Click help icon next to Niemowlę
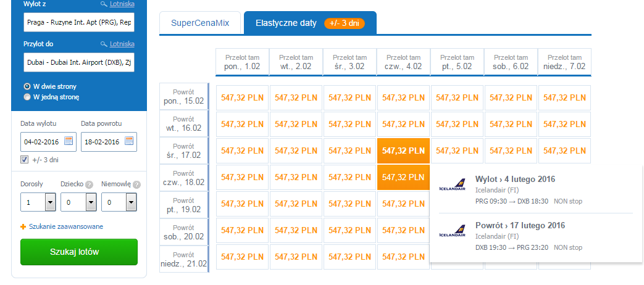The width and height of the screenshot is (644, 285). click(137, 185)
